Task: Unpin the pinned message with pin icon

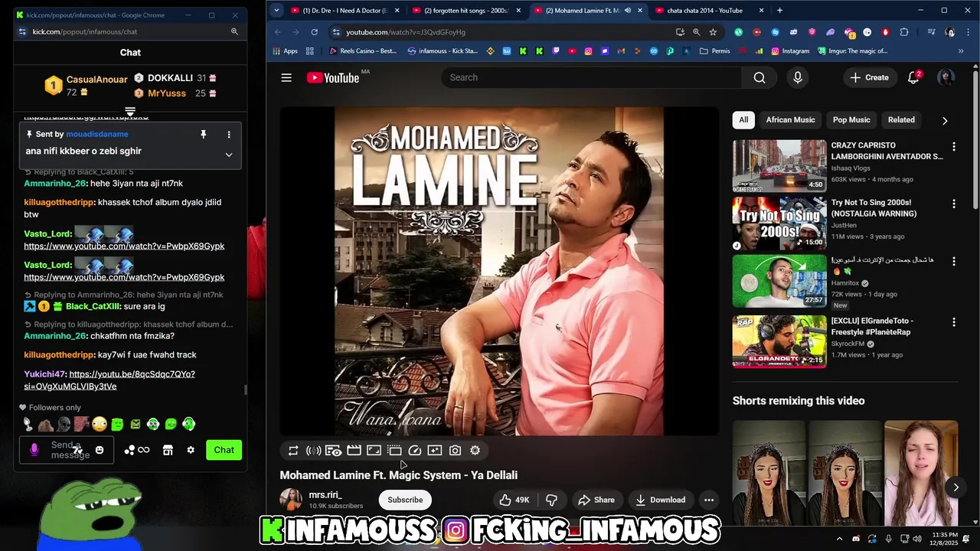Action: pyautogui.click(x=204, y=135)
